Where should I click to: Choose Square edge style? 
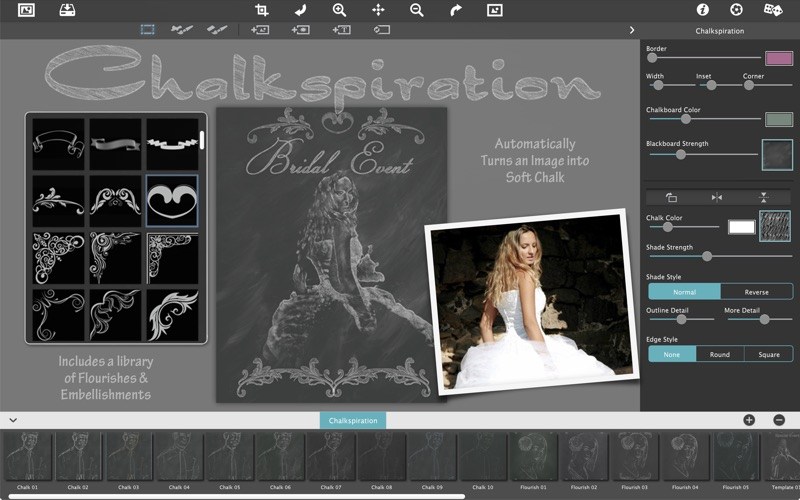point(768,354)
